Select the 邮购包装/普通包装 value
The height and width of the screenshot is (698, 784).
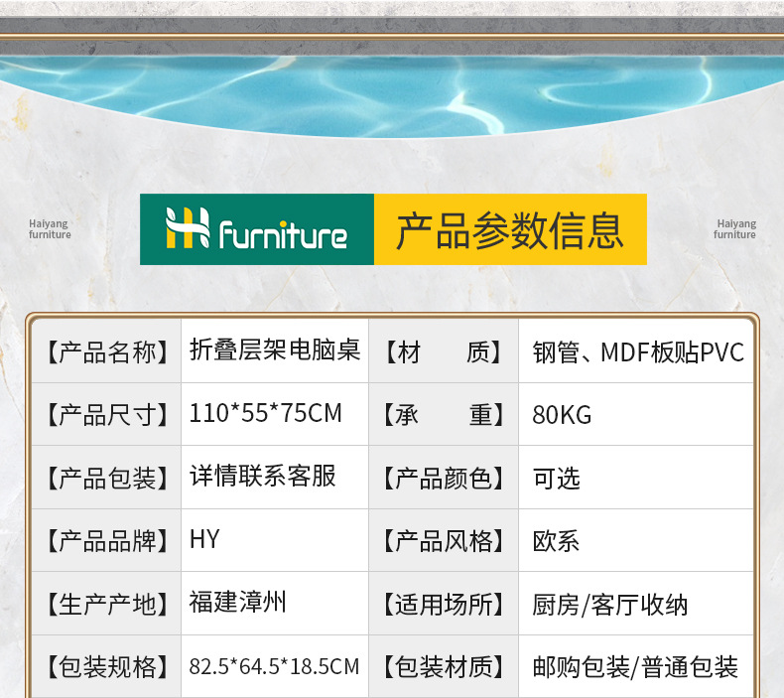[x=635, y=667]
